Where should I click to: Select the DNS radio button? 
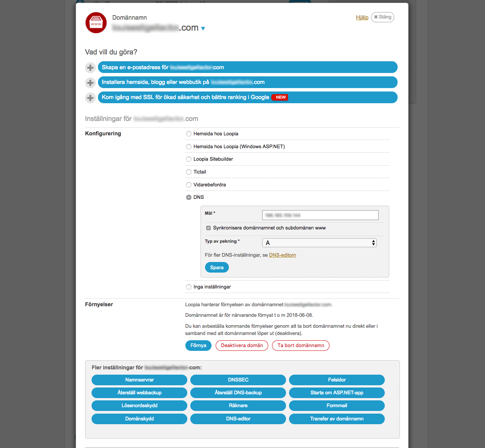point(189,197)
